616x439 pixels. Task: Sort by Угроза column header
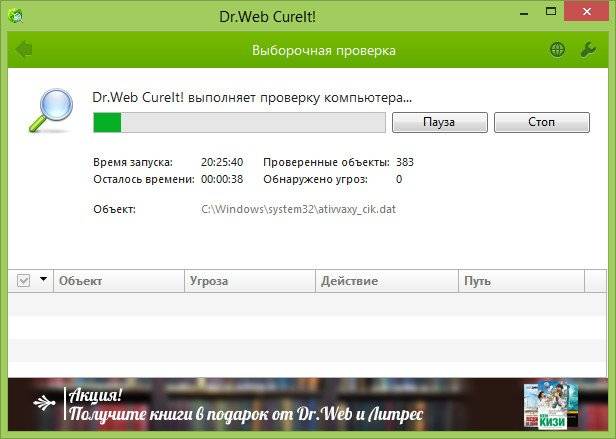click(250, 281)
